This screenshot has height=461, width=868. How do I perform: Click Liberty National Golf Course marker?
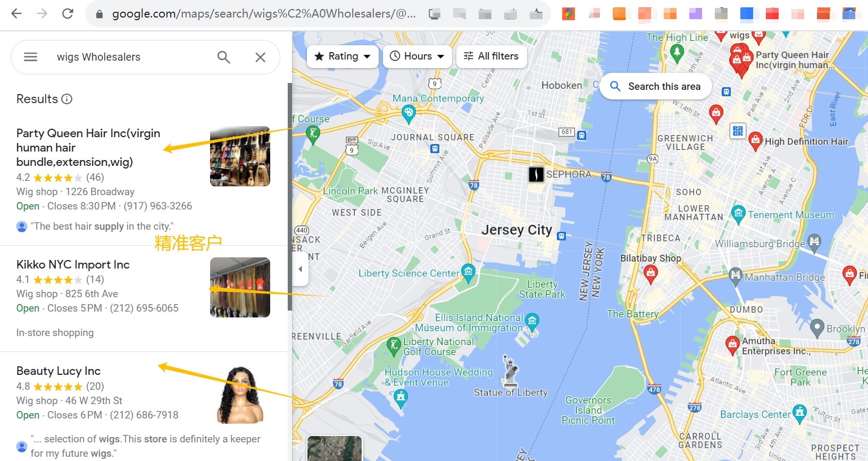click(x=394, y=346)
